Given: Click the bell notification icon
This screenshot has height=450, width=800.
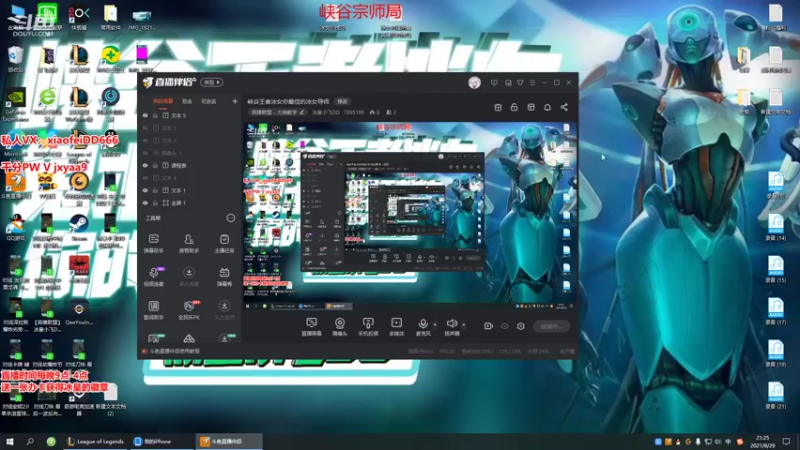Looking at the screenshot, I should [x=547, y=107].
